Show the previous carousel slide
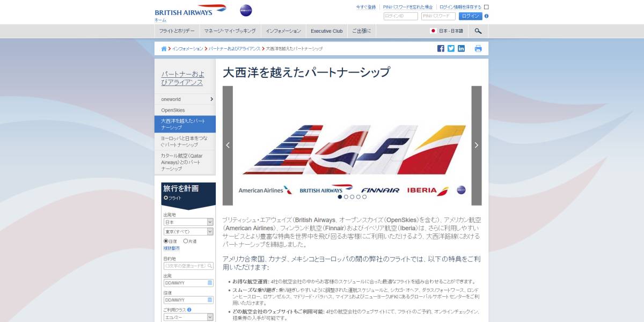 coord(228,145)
